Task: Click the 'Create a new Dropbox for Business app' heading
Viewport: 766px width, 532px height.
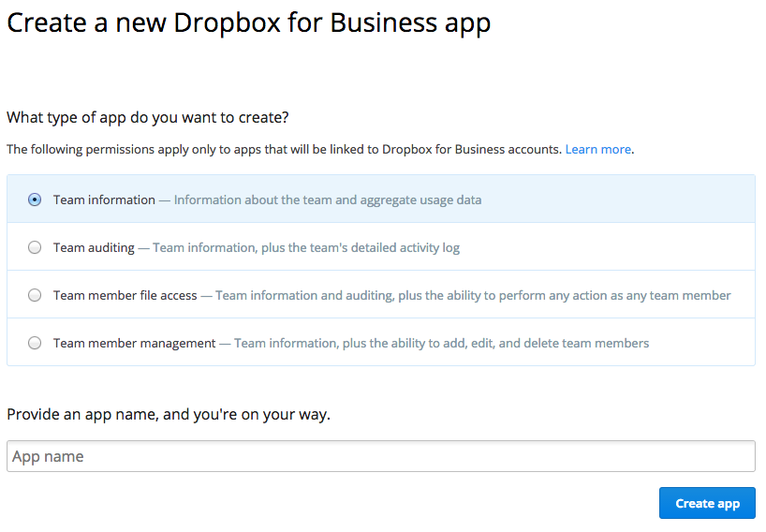Action: click(x=248, y=22)
